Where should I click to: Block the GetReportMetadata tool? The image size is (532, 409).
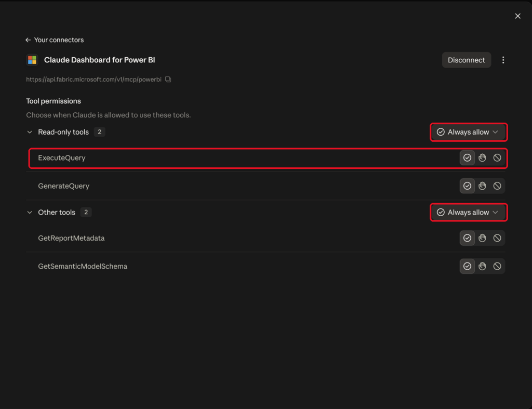497,238
